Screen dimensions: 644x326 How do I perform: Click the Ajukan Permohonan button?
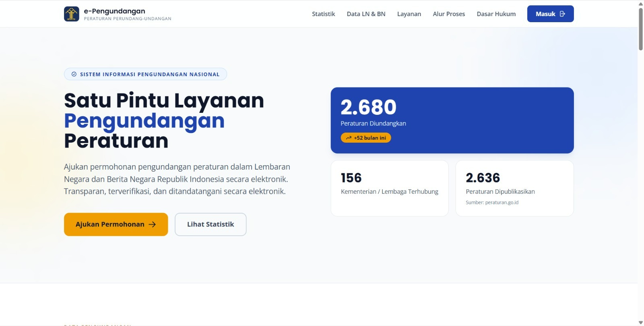(116, 224)
